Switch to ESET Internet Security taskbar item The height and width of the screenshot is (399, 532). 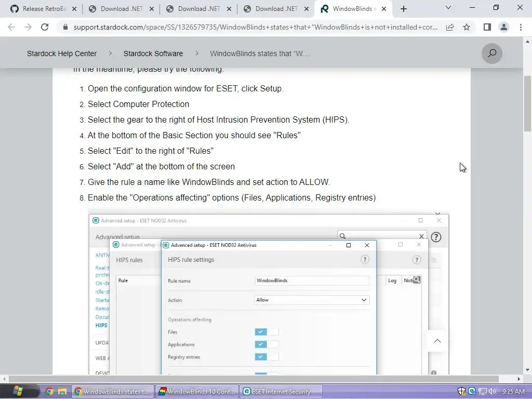[281, 392]
